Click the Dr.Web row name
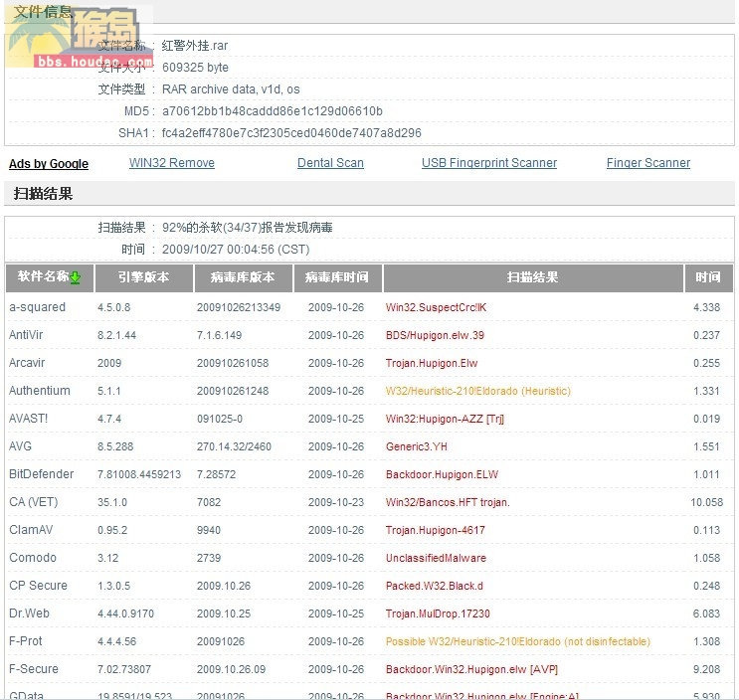 (29, 612)
